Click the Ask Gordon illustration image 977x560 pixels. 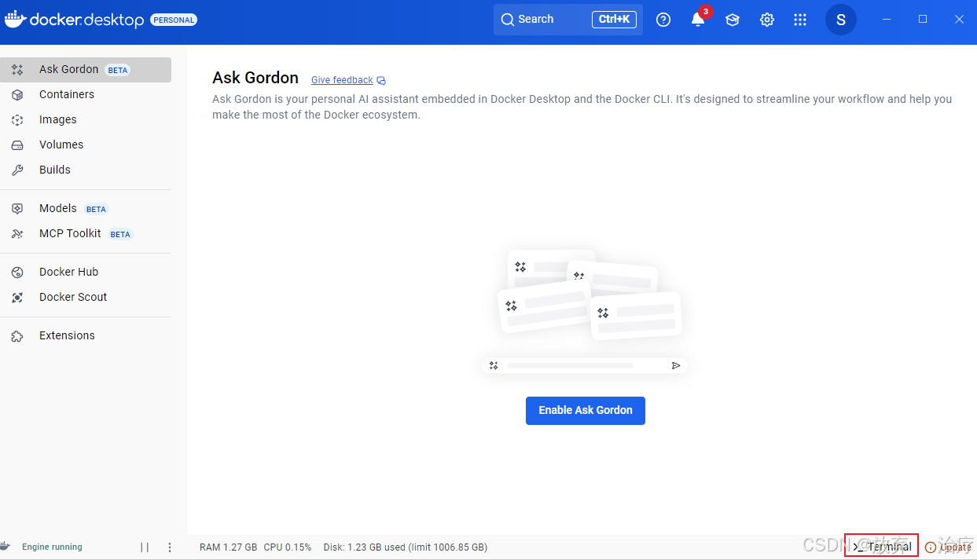point(586,311)
